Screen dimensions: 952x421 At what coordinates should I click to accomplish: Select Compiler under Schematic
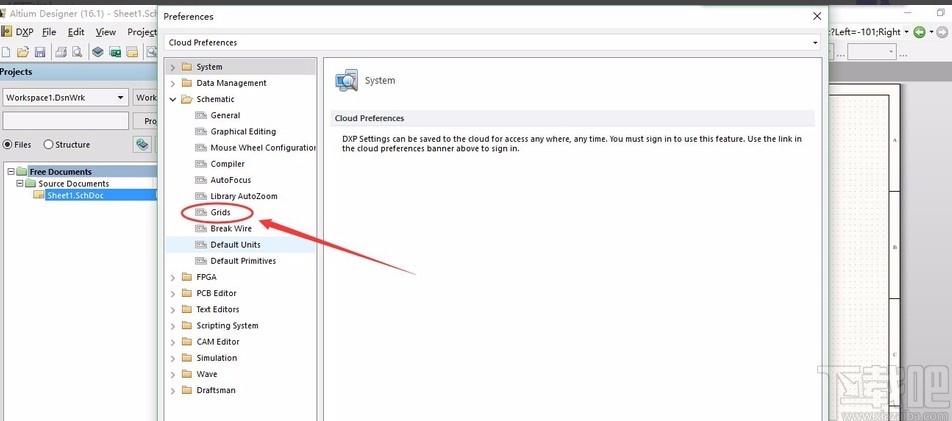click(x=228, y=164)
